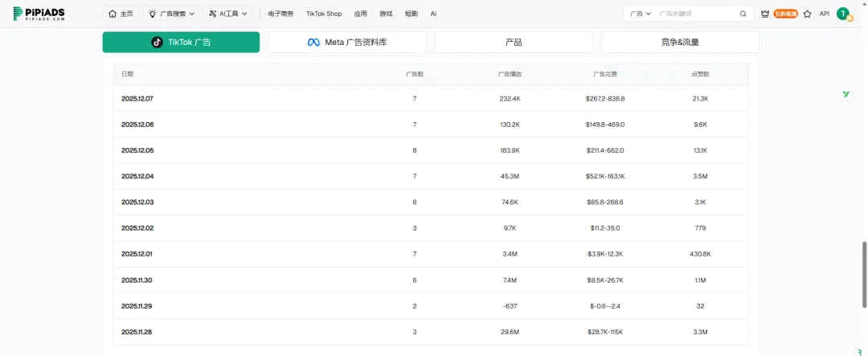Go to 主页 home page
868x356 pixels.
pos(121,14)
